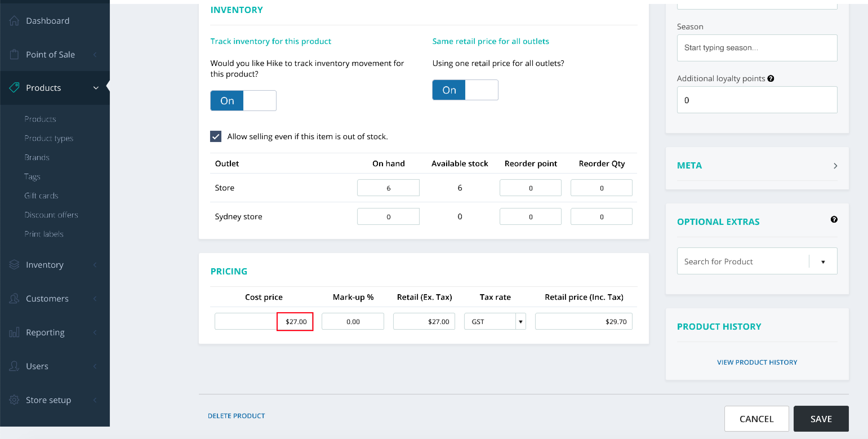868x439 pixels.
Task: Click the Point of Sale bag icon
Action: (x=14, y=54)
